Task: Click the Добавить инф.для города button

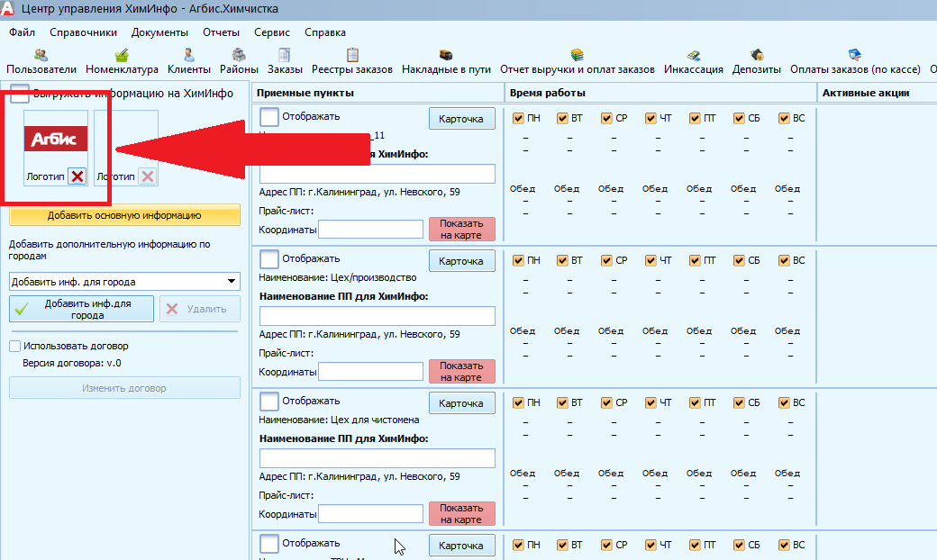Action: 81,309
